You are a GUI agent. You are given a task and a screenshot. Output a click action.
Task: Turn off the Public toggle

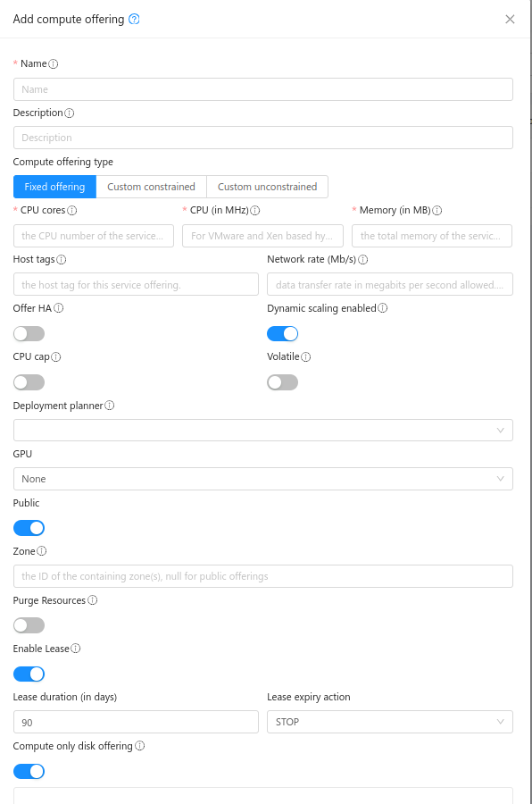[28, 528]
